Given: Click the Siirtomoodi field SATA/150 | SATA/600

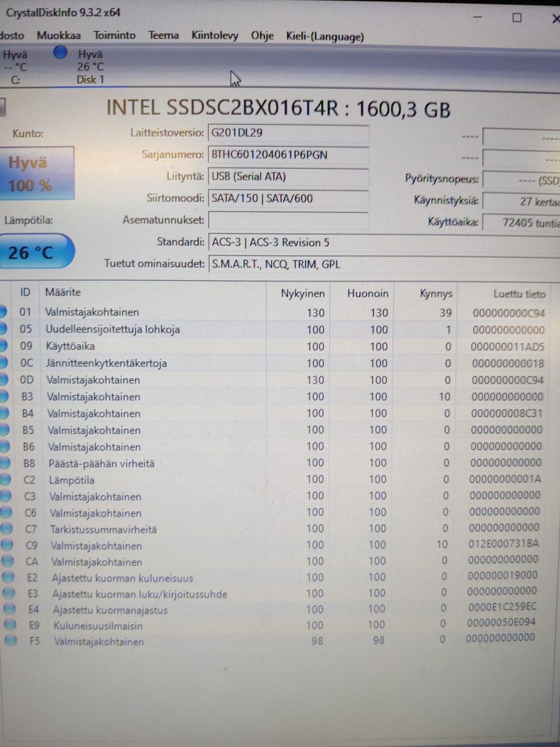Looking at the screenshot, I should point(288,199).
